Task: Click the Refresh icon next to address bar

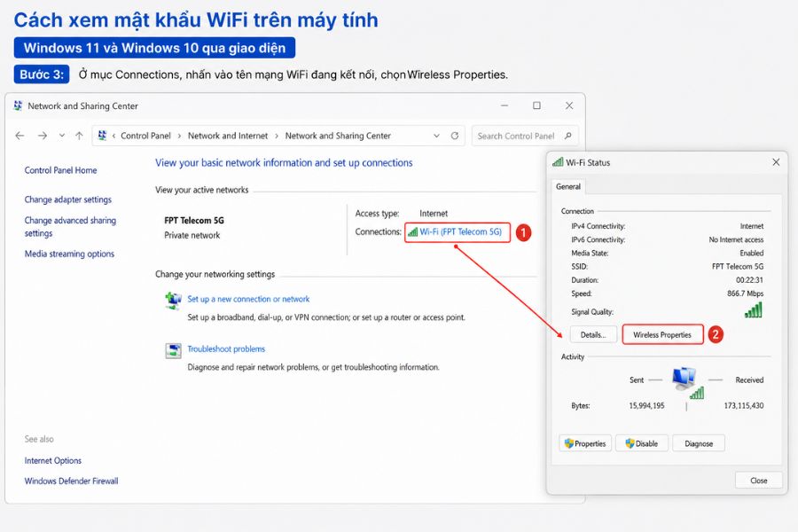Action: coord(455,136)
